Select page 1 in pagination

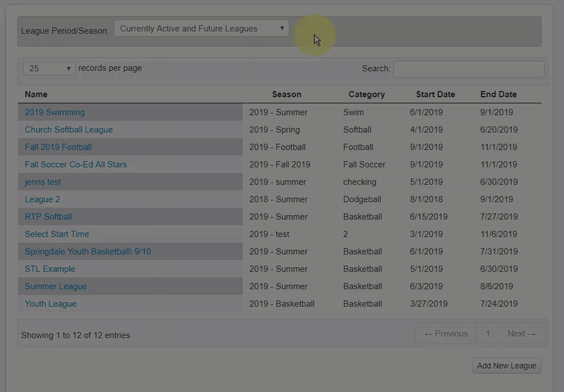488,334
